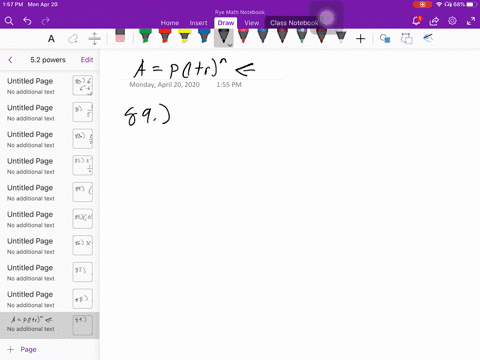This screenshot has width=480, height=360.
Task: Toggle the Ink to Math tool
Action: (x=428, y=38)
